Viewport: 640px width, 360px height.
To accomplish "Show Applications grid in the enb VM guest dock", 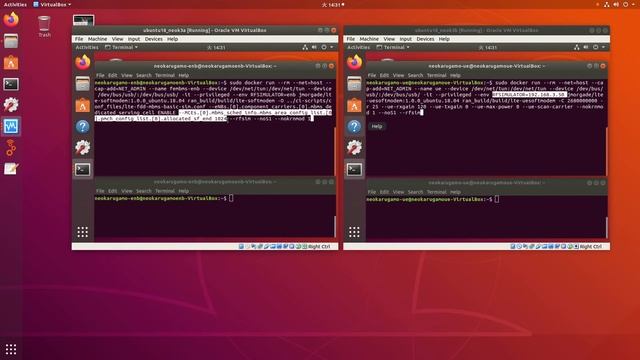I will [x=82, y=232].
